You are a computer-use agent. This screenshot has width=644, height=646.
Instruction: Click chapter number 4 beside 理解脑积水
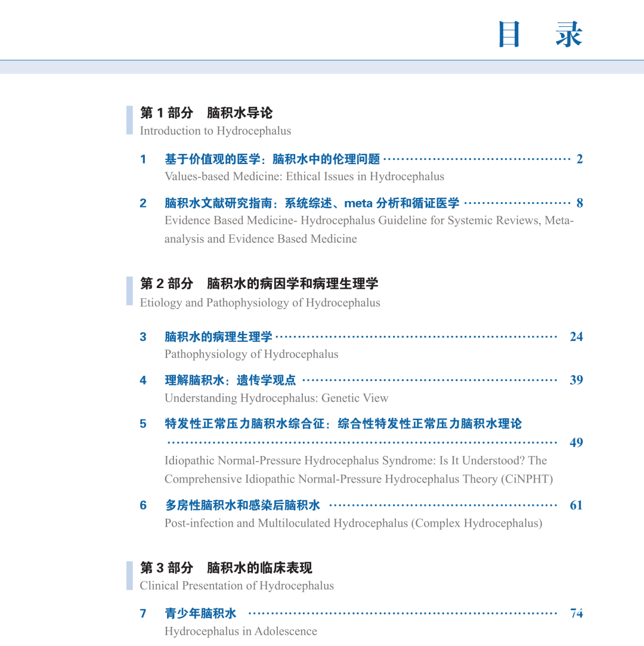(x=143, y=381)
